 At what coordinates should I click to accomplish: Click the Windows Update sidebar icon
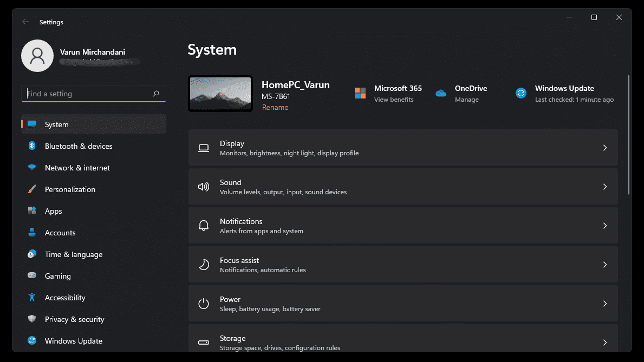32,341
